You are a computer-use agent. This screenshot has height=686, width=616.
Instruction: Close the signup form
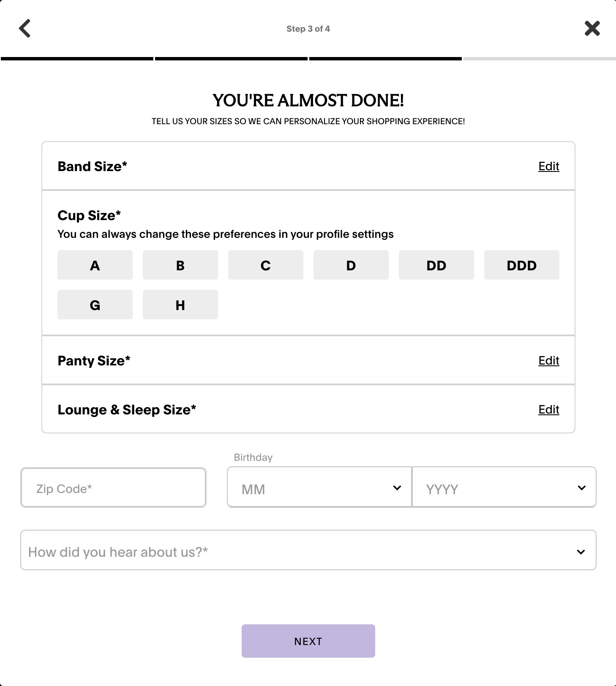(591, 28)
